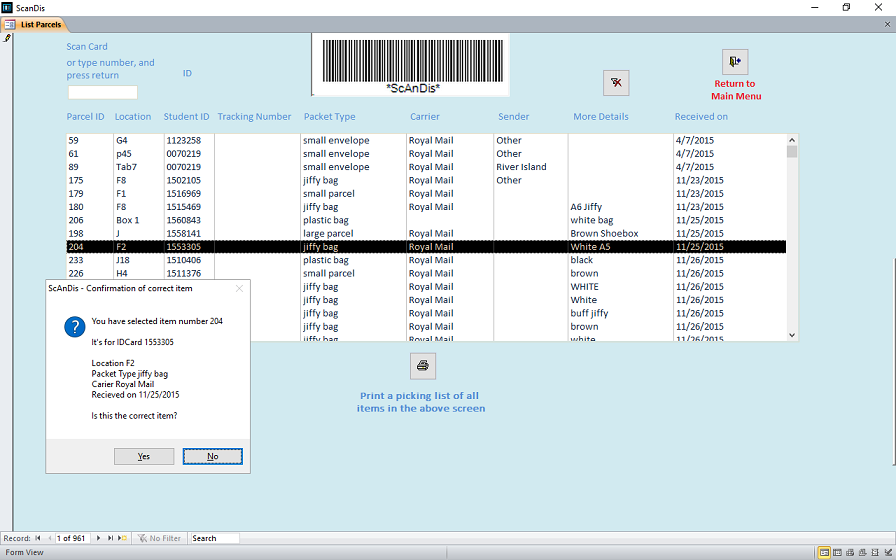Click the record Search box
This screenshot has height=560, width=896.
tap(214, 538)
